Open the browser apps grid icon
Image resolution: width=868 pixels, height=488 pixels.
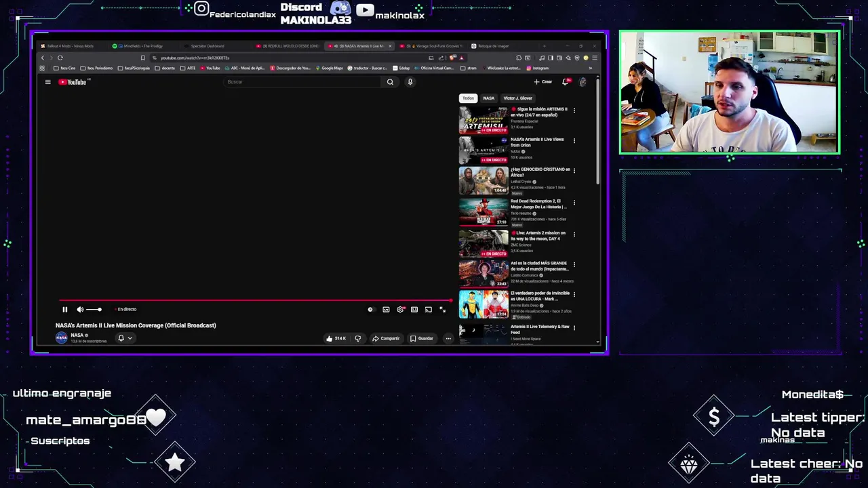[x=43, y=68]
